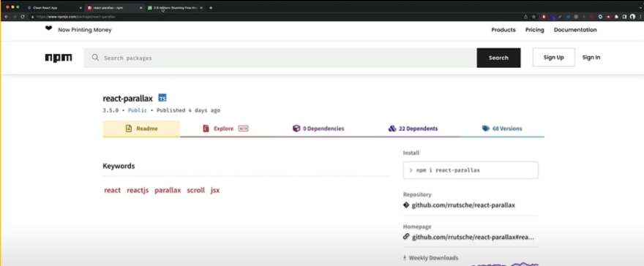Click the side panel icon in the toolbar
The width and height of the screenshot is (644, 266).
[625, 17]
